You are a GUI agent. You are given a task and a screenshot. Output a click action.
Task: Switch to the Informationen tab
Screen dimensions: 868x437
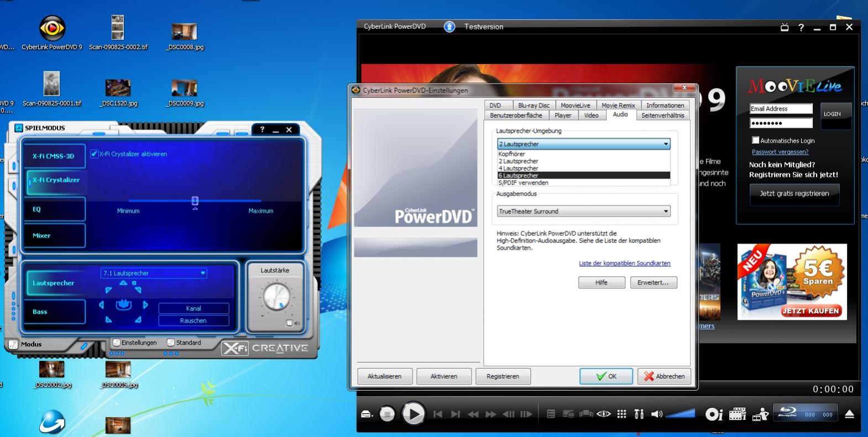(x=665, y=105)
